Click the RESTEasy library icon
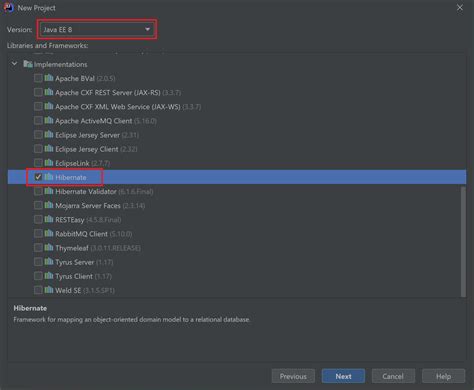 pyautogui.click(x=49, y=219)
